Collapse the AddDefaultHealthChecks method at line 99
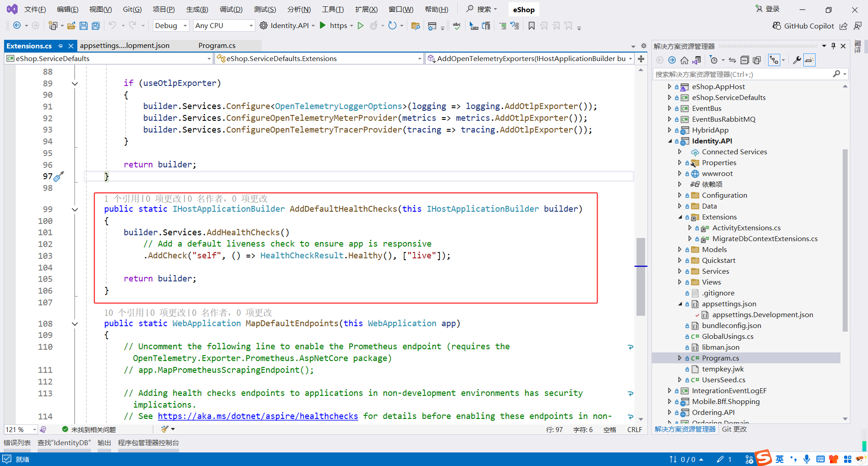 tap(75, 209)
